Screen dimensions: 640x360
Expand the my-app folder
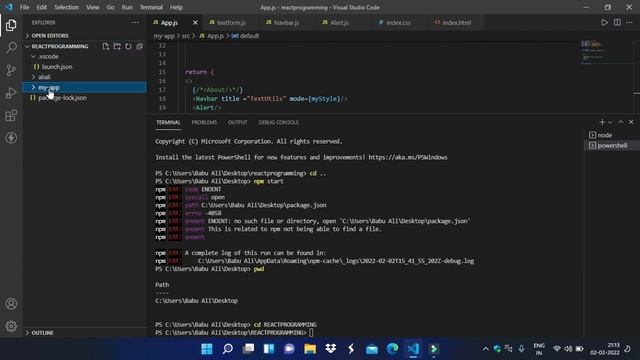(x=48, y=87)
